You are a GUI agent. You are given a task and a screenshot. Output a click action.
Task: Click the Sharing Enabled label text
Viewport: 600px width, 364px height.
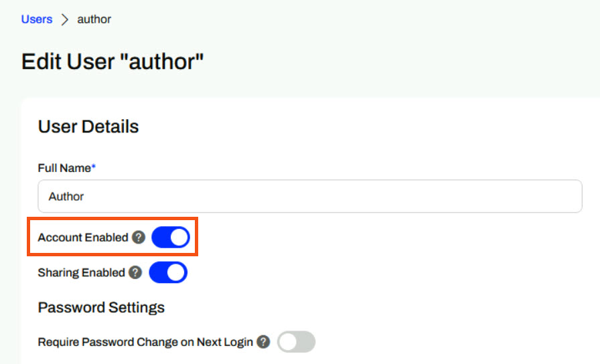pyautogui.click(x=82, y=272)
